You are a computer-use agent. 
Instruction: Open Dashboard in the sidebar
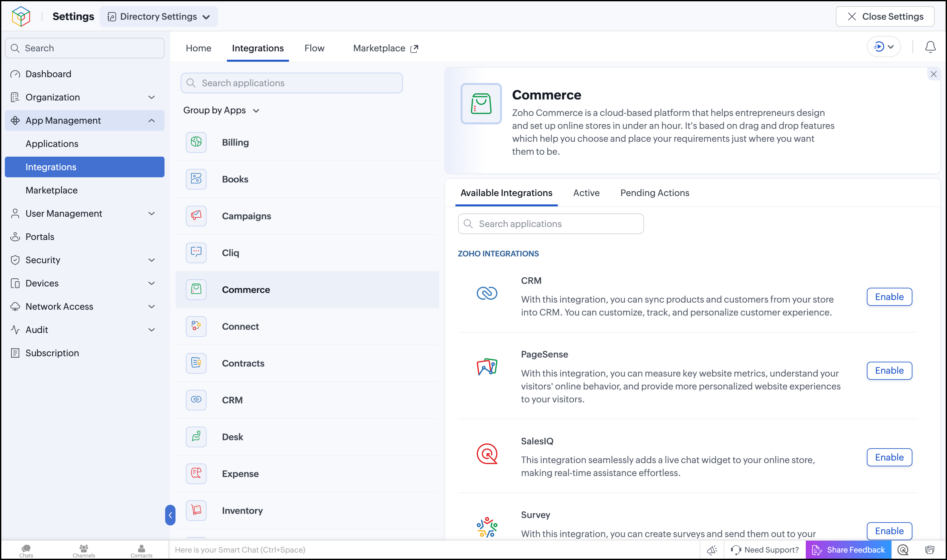(x=84, y=74)
